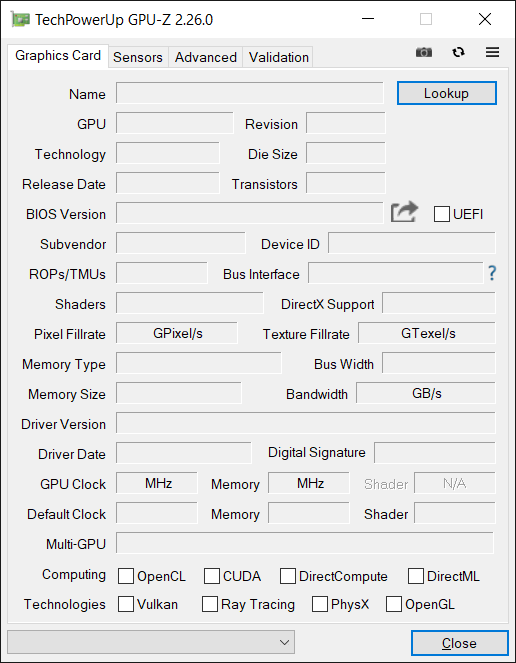Click the BIOS export share icon
The image size is (516, 663).
click(404, 212)
